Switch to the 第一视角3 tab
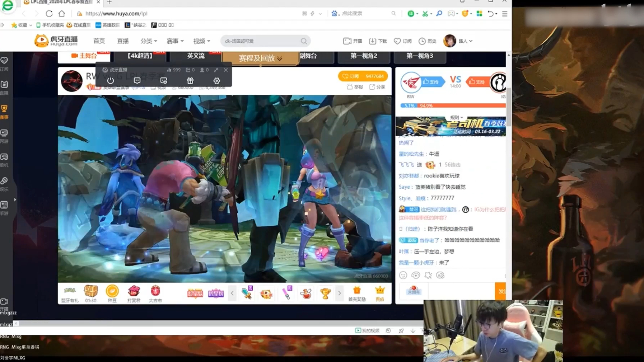The image size is (644, 362). (x=420, y=56)
